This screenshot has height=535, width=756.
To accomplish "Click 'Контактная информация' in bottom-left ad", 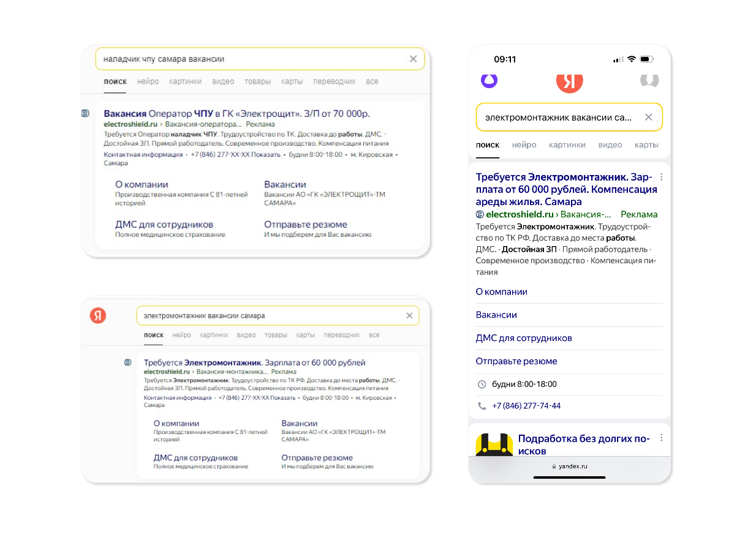I will (178, 398).
